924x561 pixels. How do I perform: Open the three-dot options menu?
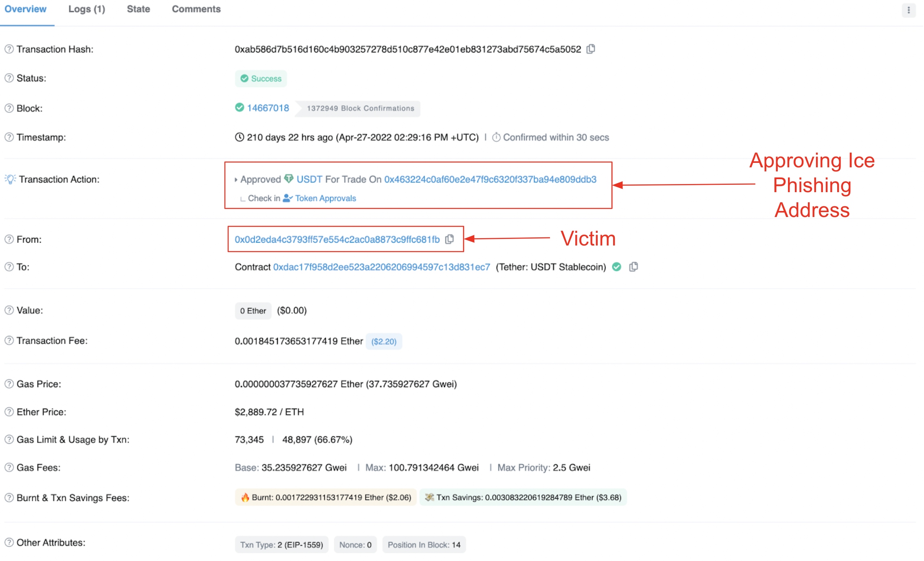click(909, 10)
